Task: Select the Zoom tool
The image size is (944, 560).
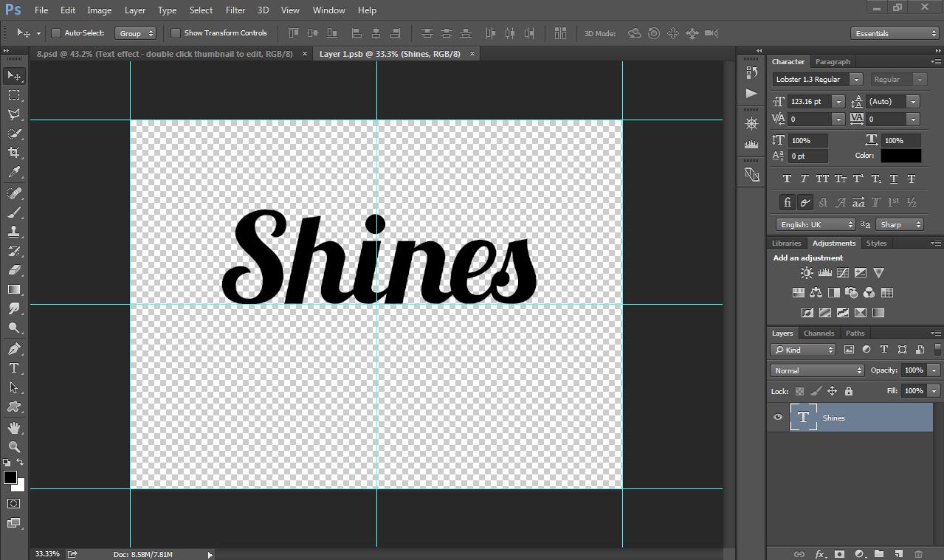Action: point(13,446)
